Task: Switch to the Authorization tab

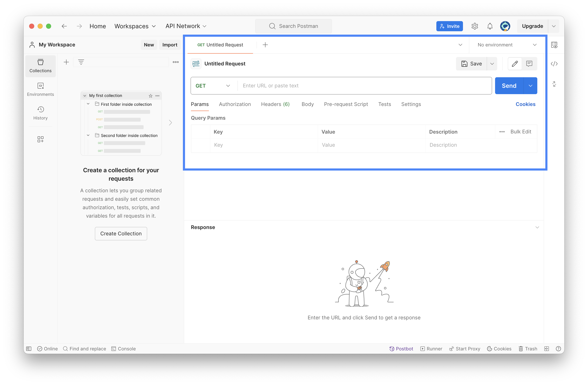Action: click(x=235, y=104)
